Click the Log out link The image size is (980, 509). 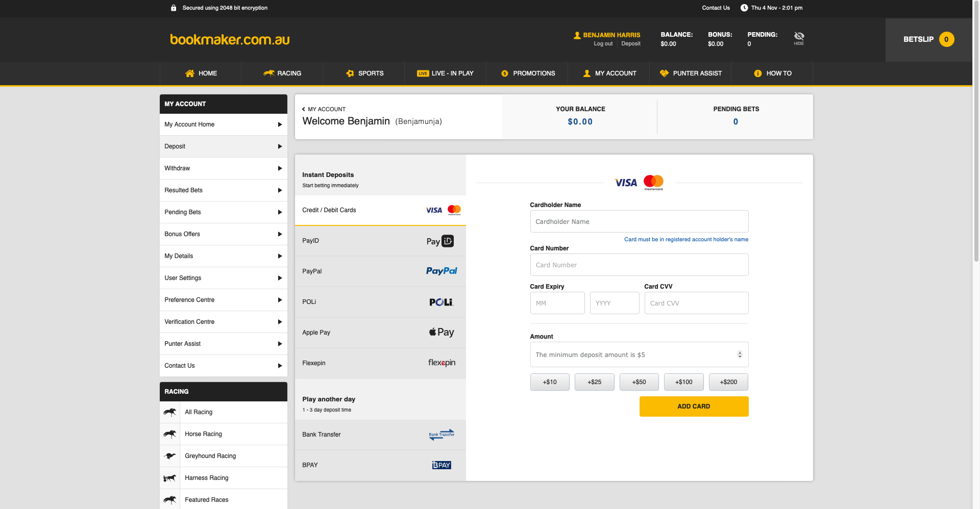(603, 44)
